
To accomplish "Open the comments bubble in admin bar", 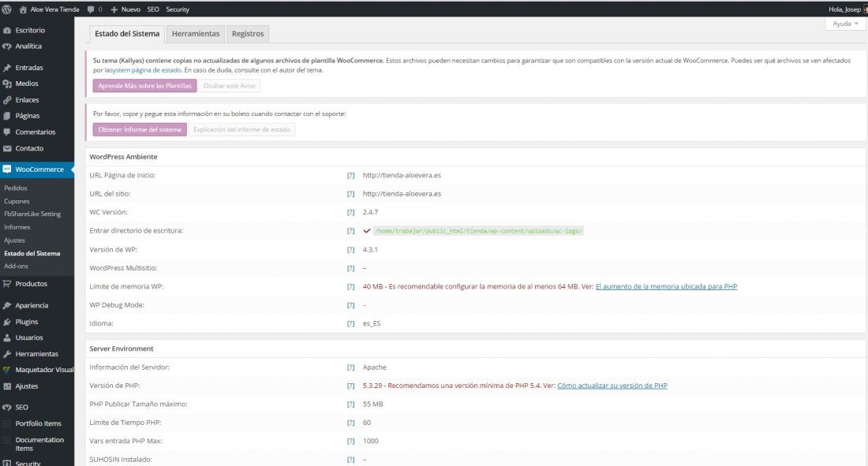I will [x=91, y=9].
